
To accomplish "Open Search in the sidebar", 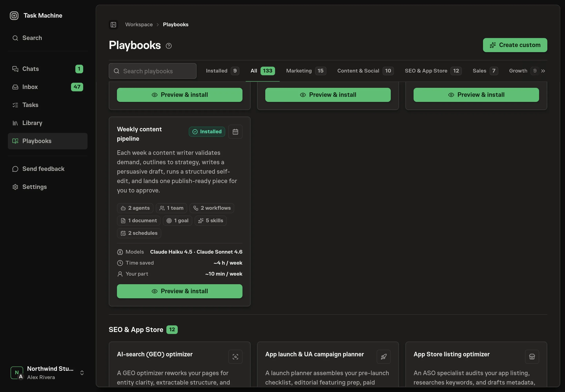I will point(48,38).
